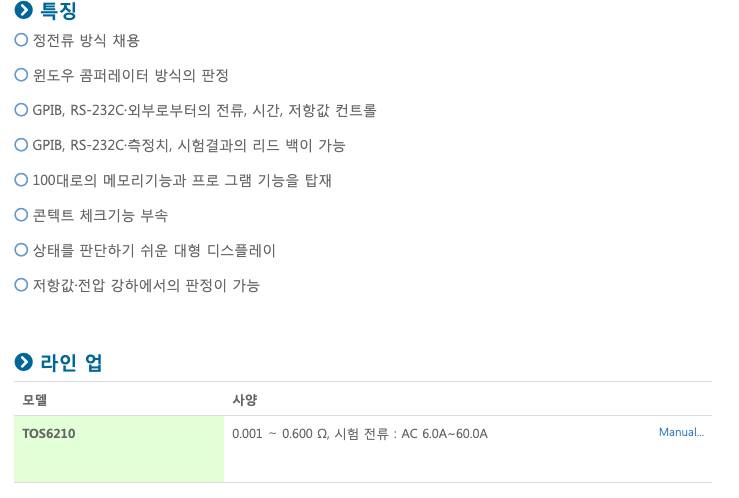Select the TOS6210 model cell

point(119,449)
